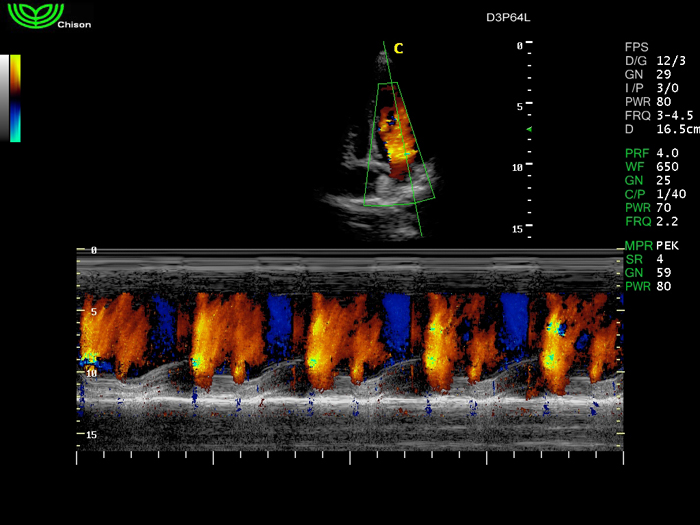The width and height of the screenshot is (700, 525).
Task: Click the 5 depth label on M-mode trace
Action: (x=93, y=312)
